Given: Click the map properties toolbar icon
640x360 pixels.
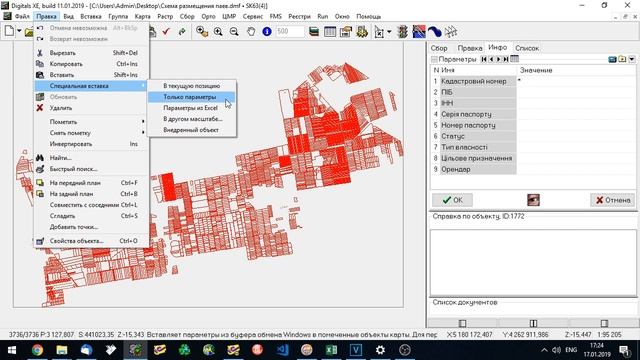Looking at the screenshot, I should tap(346, 31).
